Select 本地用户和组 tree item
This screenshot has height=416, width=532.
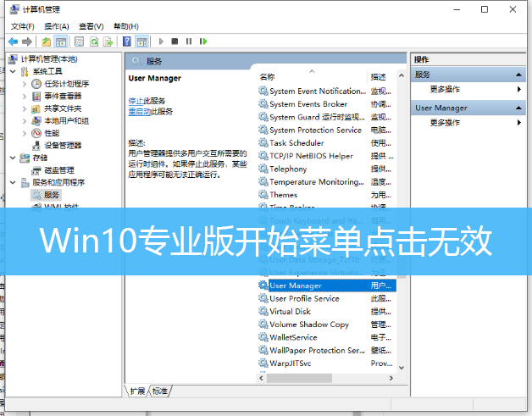click(x=66, y=121)
